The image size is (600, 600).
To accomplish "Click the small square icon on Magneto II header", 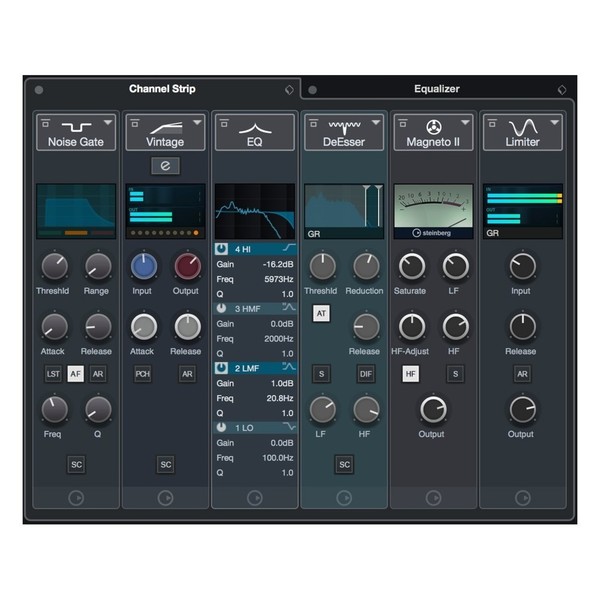I will tap(403, 123).
